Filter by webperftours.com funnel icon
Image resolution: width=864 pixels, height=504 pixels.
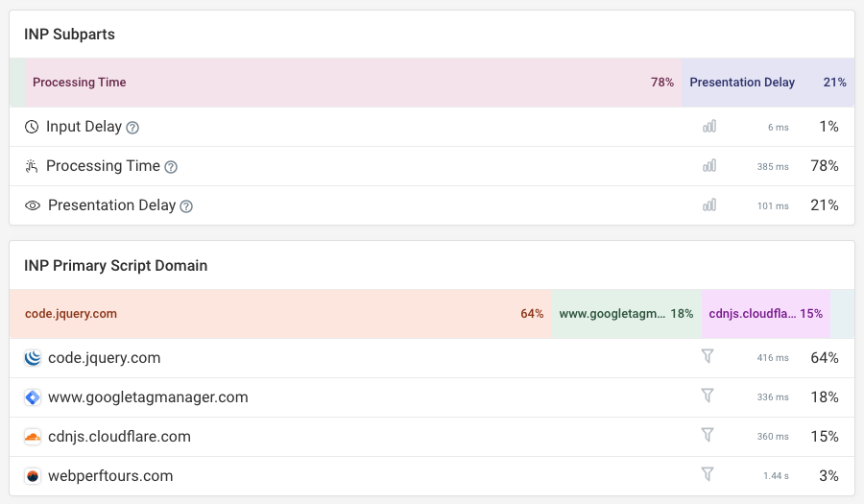[x=708, y=475]
